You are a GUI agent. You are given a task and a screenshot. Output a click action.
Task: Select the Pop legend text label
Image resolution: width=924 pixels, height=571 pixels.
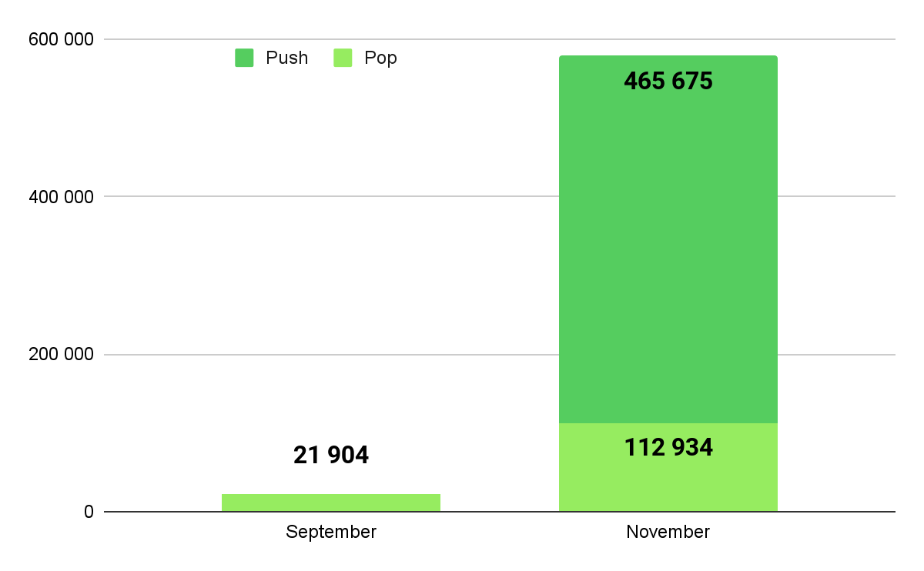(x=380, y=58)
